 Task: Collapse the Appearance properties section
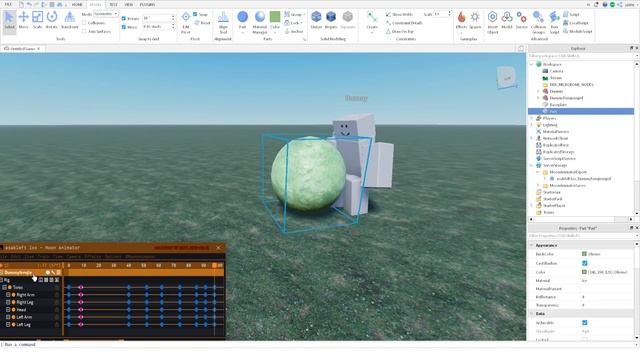point(531,245)
